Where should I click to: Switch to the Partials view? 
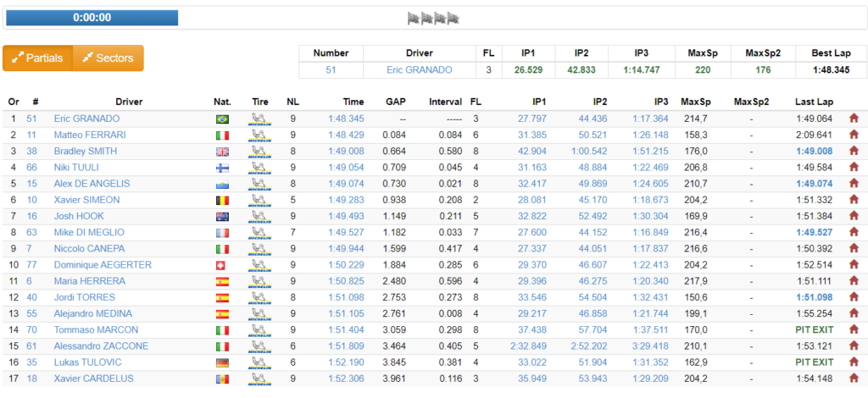(x=37, y=58)
